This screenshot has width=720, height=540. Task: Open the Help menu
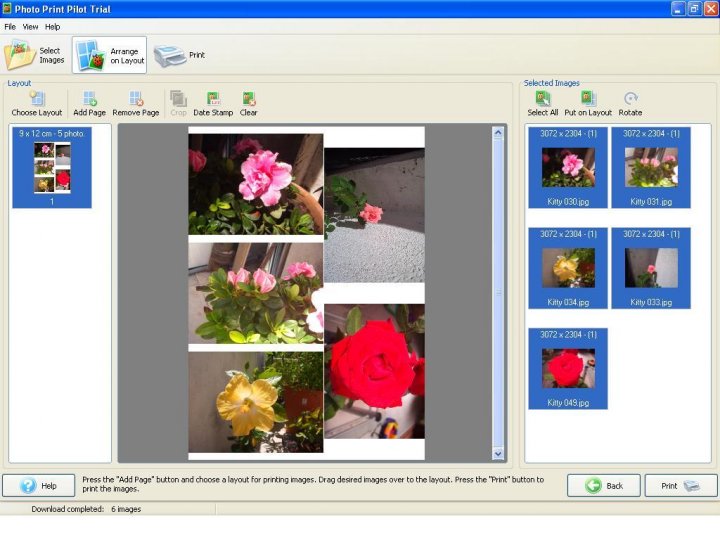[x=53, y=27]
